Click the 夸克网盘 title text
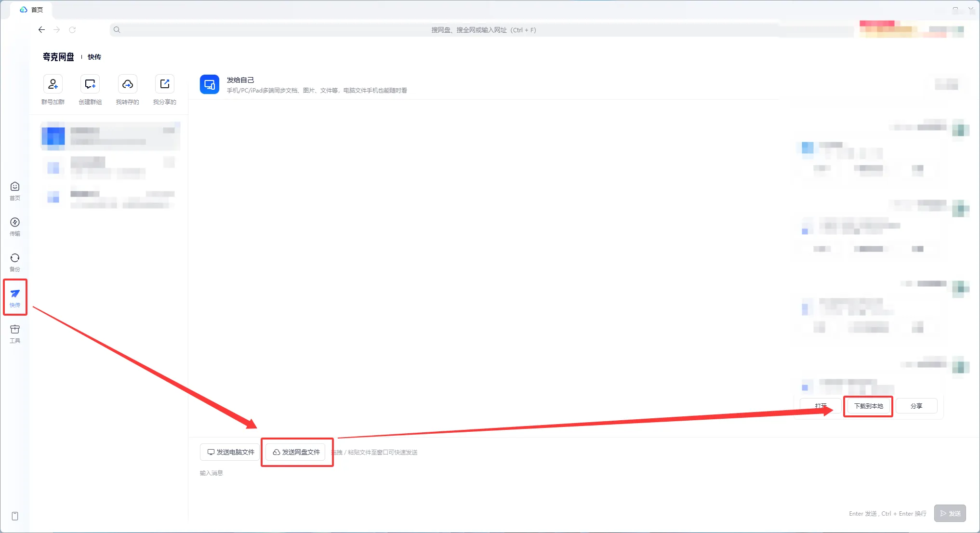The height and width of the screenshot is (533, 980). 58,57
